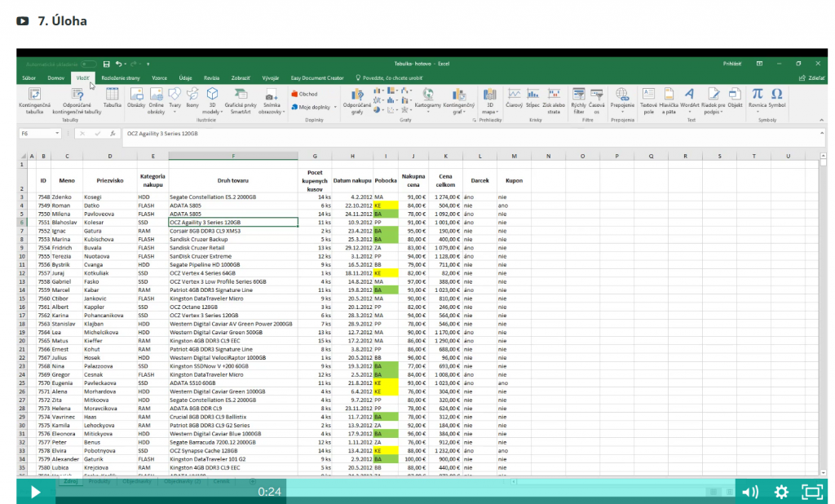This screenshot has height=504, width=835.
Task: Select column header F
Action: pos(232,156)
